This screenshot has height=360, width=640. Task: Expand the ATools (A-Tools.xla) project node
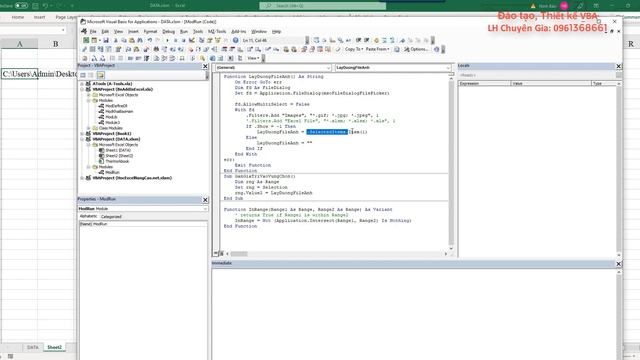click(x=82, y=84)
